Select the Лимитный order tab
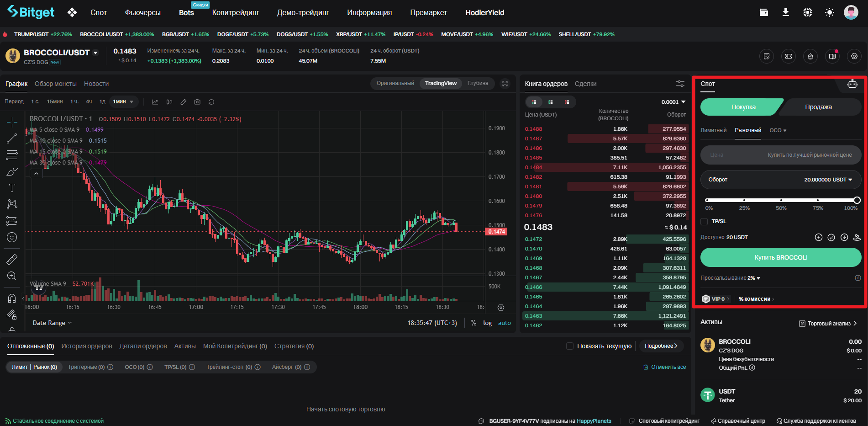The height and width of the screenshot is (426, 868). tap(714, 130)
